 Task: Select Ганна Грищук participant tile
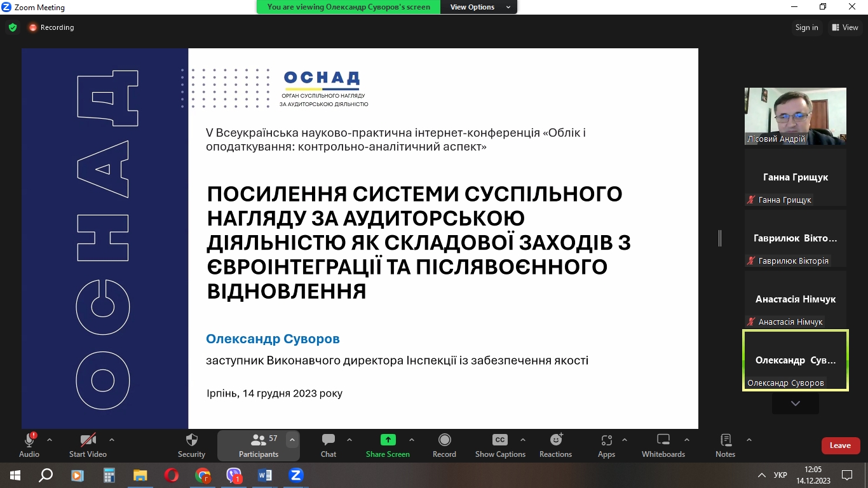click(x=796, y=177)
